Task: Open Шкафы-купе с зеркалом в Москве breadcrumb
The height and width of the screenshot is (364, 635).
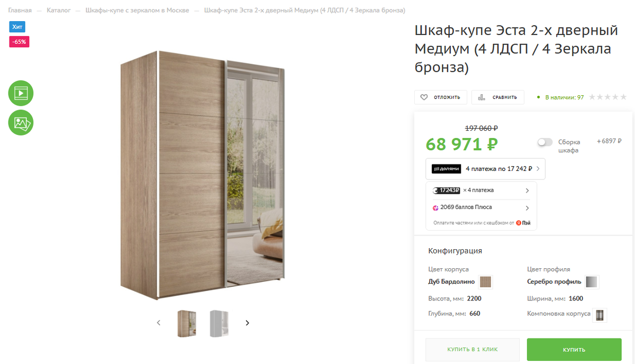Action: point(137,11)
